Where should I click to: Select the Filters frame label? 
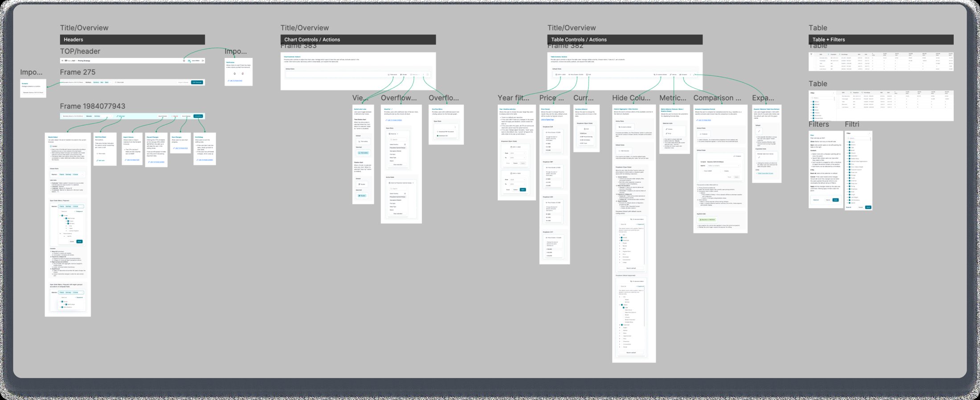coord(819,124)
